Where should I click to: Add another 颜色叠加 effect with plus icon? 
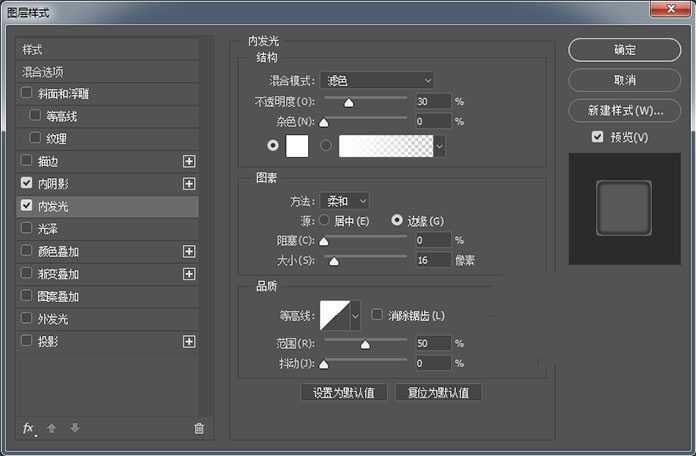coord(188,252)
